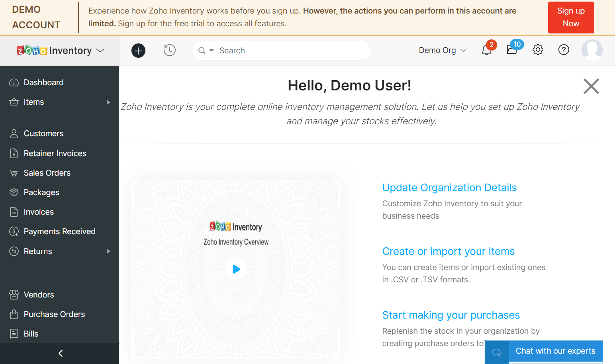Click the Dashboard gauge icon
Screen dimensions: 615x364
click(x=14, y=82)
